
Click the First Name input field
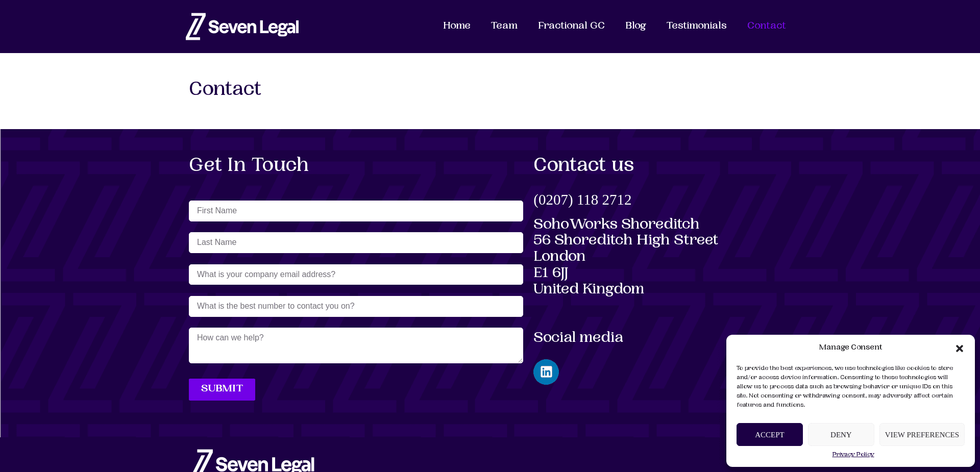(356, 211)
